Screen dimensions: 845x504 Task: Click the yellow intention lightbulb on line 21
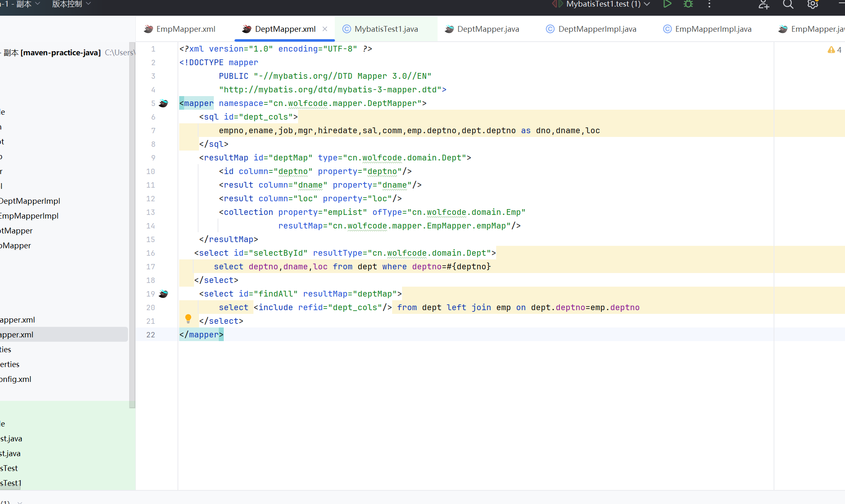click(x=188, y=318)
